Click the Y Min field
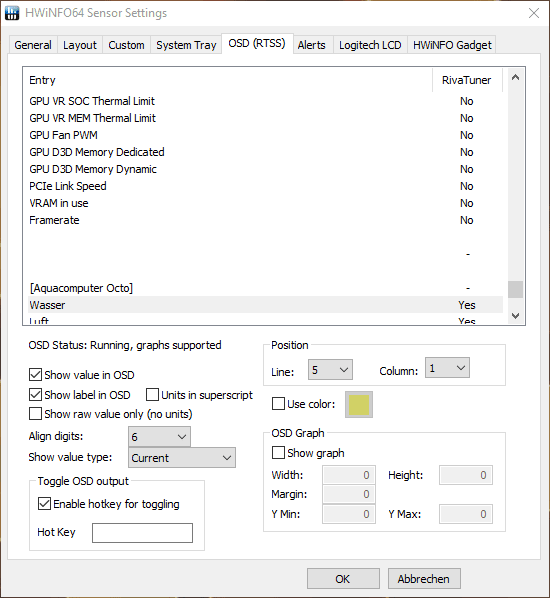This screenshot has width=550, height=598. (x=349, y=514)
